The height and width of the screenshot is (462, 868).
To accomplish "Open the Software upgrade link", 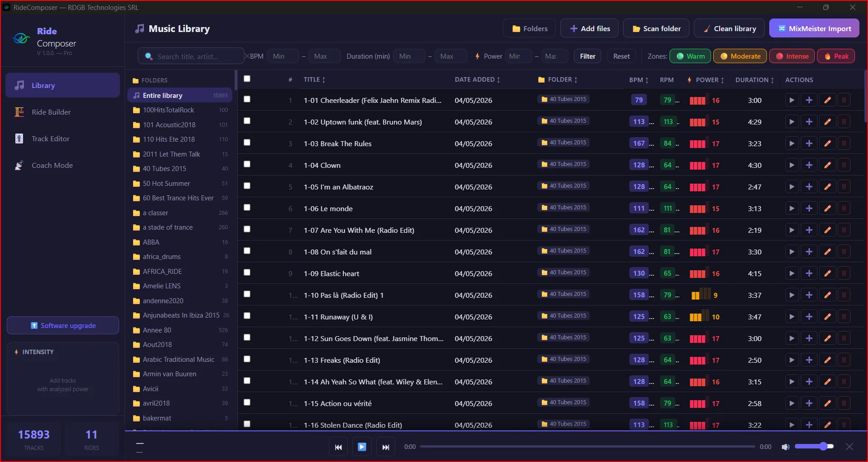I will [63, 325].
